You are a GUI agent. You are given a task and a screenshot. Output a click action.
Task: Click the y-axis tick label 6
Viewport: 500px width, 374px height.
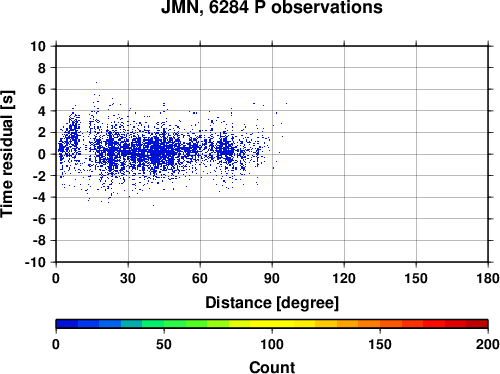point(42,89)
